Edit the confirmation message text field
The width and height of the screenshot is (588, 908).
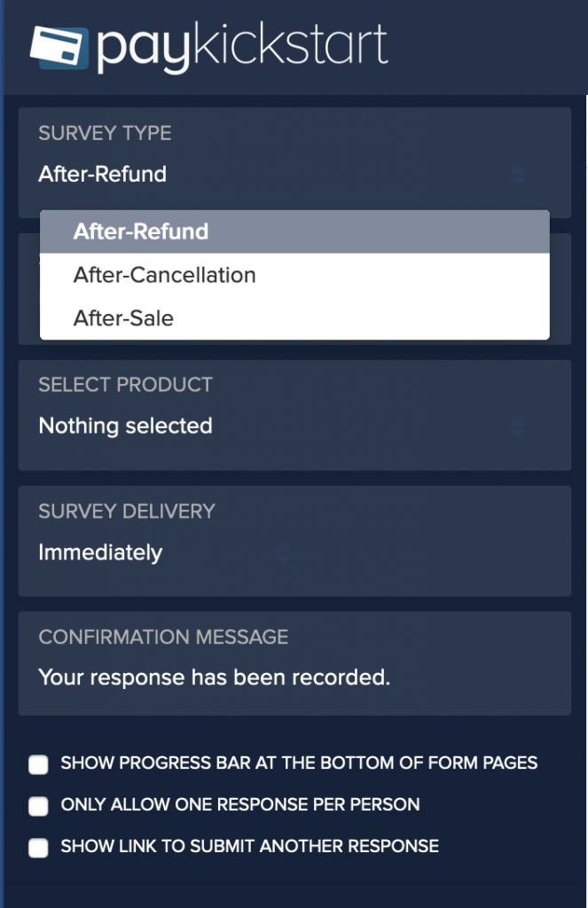click(294, 677)
